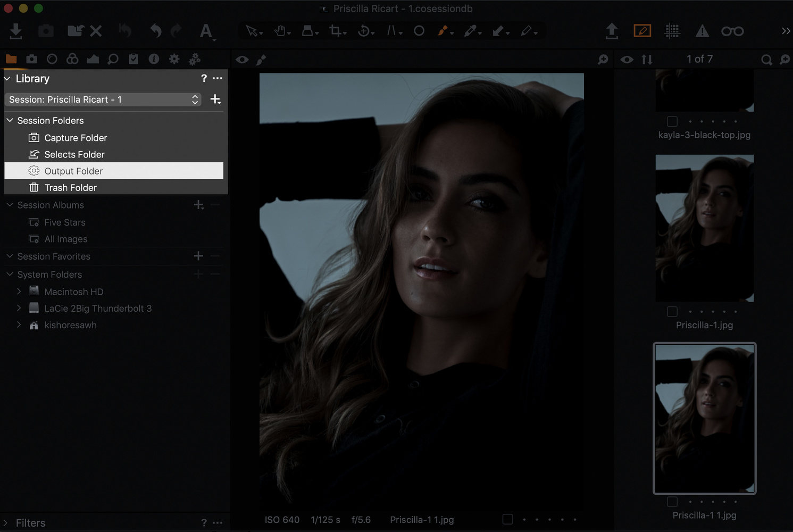Toggle checkbox under Priscilla-1.jpg thumbnail
793x532 pixels.
click(x=672, y=312)
